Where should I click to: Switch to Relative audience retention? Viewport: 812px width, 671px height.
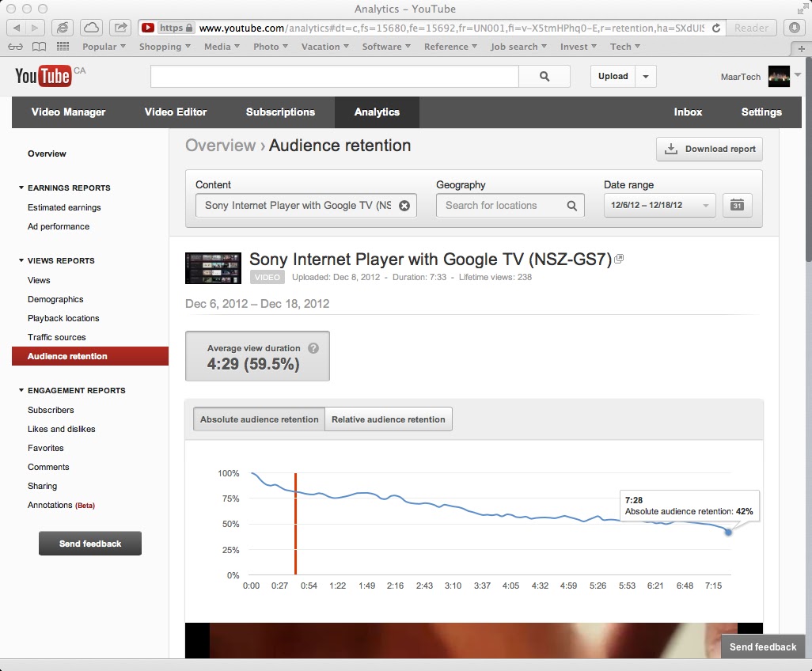point(389,419)
